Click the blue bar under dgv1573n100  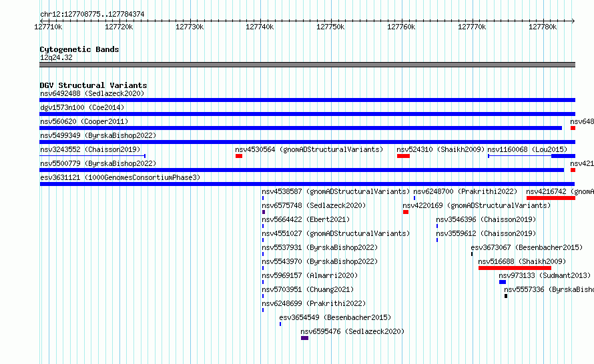pos(307,114)
